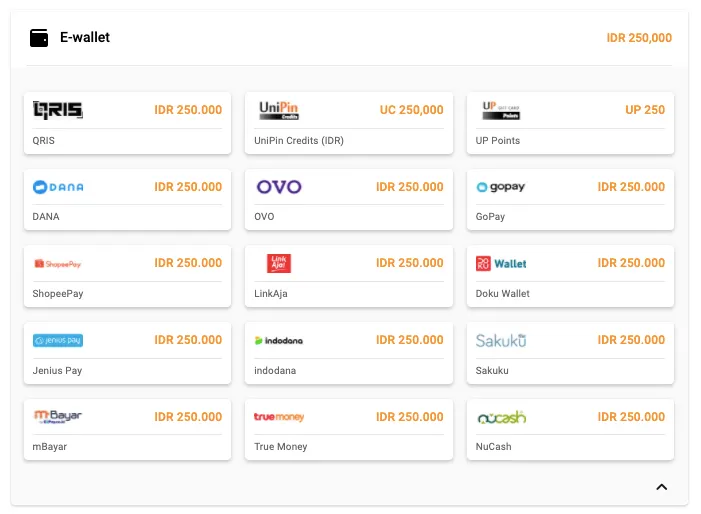The height and width of the screenshot is (514, 701).
Task: Click the E-wallet section header title
Action: pos(85,38)
